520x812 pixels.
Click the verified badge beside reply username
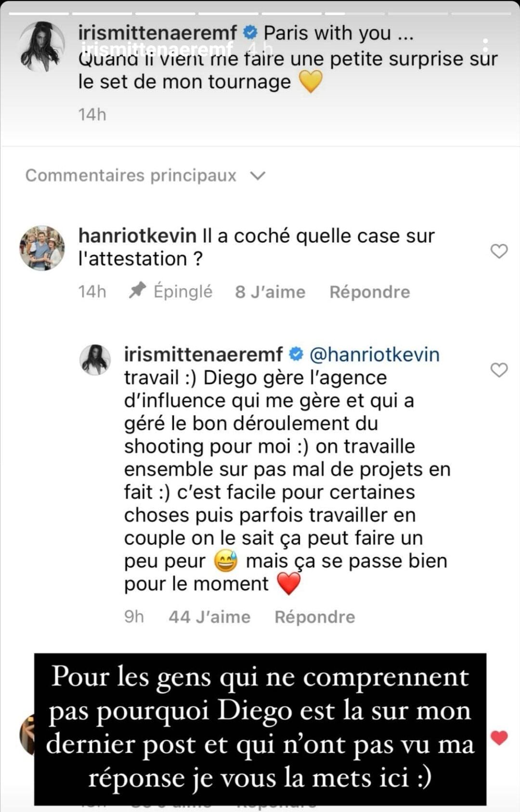[x=296, y=355]
